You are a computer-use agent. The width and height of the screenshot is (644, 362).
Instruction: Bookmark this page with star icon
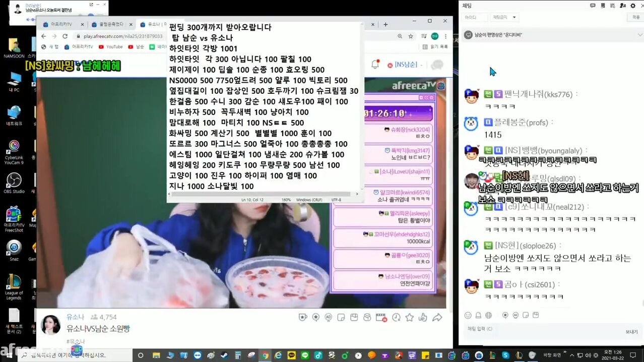(411, 36)
